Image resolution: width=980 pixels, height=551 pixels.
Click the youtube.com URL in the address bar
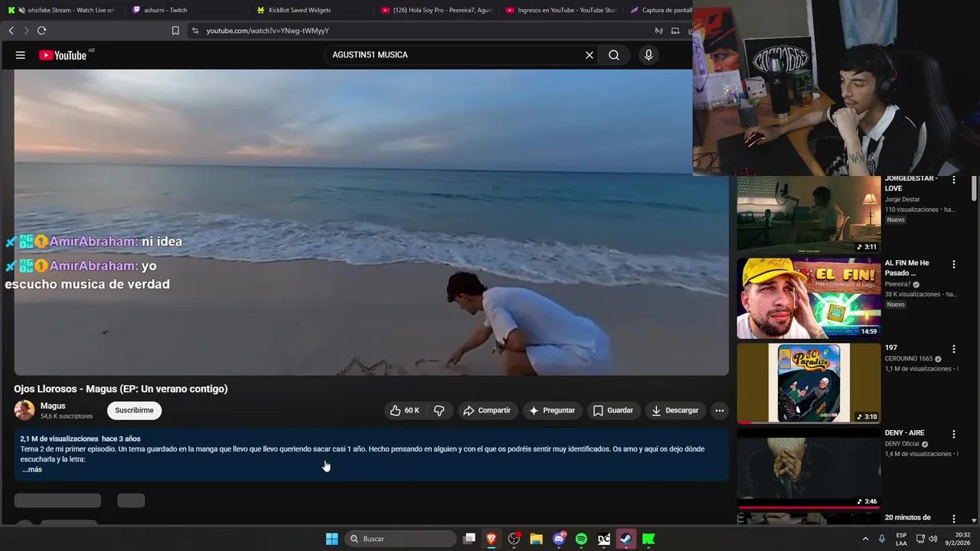[267, 31]
